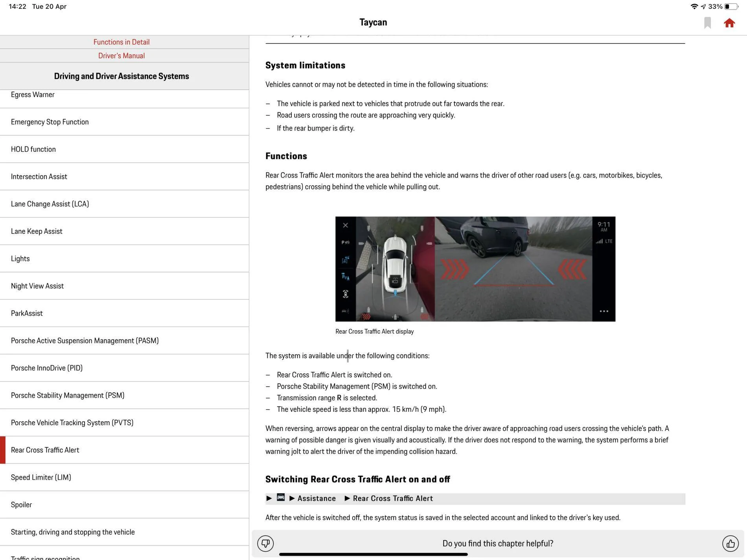This screenshot has height=560, width=747.
Task: Tap the clock time 14:22
Action: click(18, 6)
